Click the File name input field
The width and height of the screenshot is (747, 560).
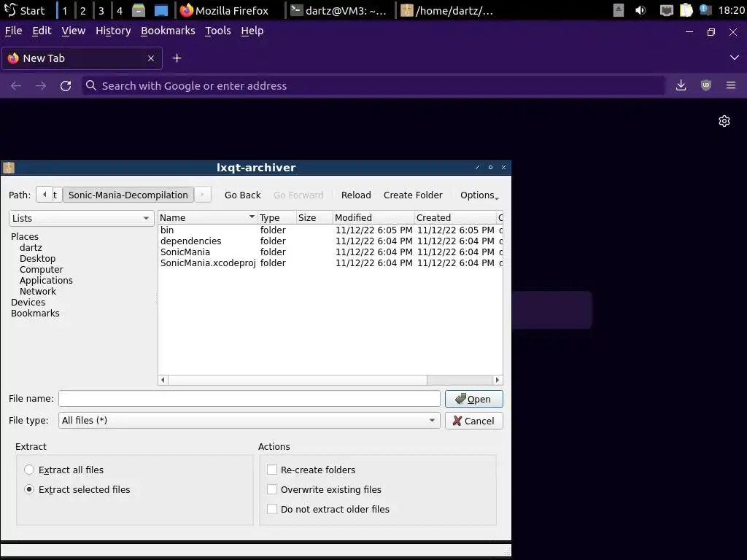click(x=249, y=399)
